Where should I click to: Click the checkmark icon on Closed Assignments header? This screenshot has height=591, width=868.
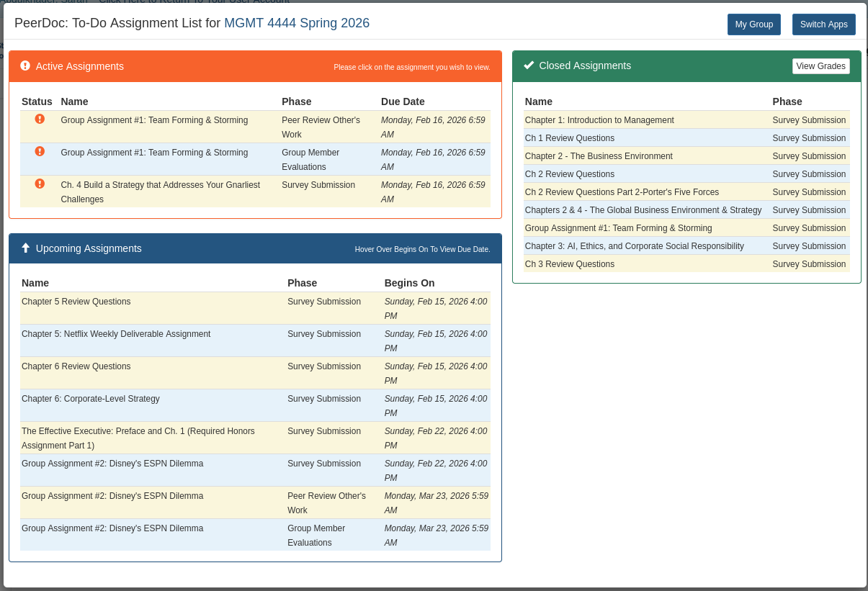point(529,66)
